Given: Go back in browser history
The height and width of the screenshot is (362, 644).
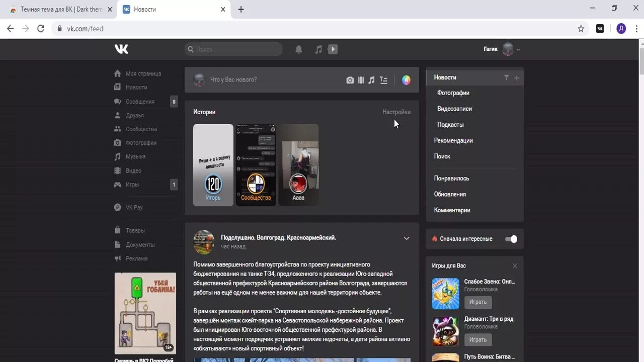Looking at the screenshot, I should point(10,29).
